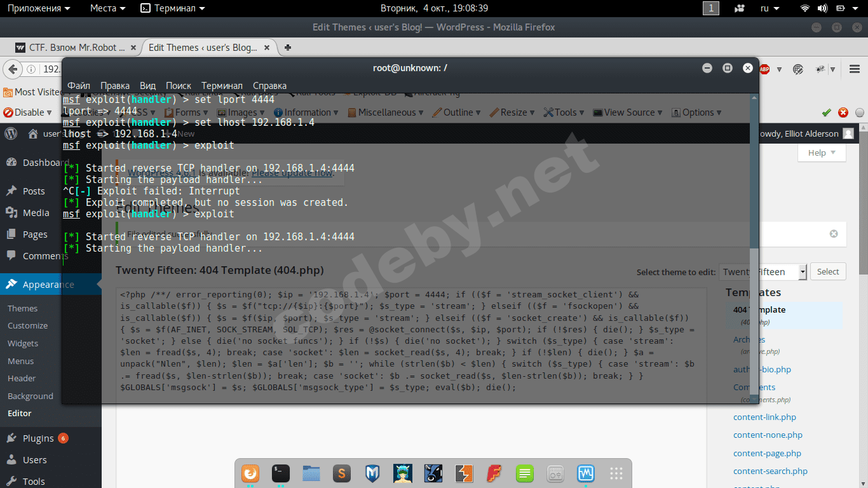This screenshot has height=488, width=868.
Task: Open Media in the WordPress sidebar
Action: (36, 213)
